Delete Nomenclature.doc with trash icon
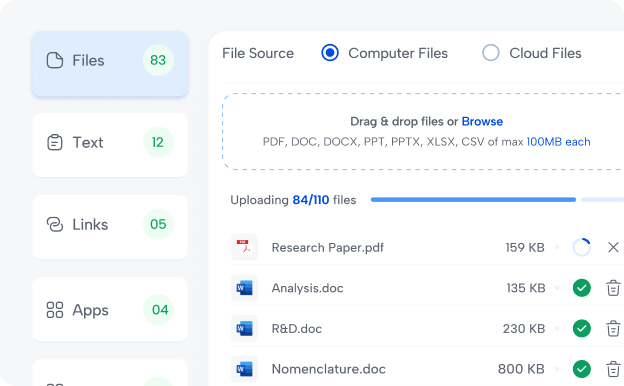Viewport: 624px width, 386px height. point(613,369)
